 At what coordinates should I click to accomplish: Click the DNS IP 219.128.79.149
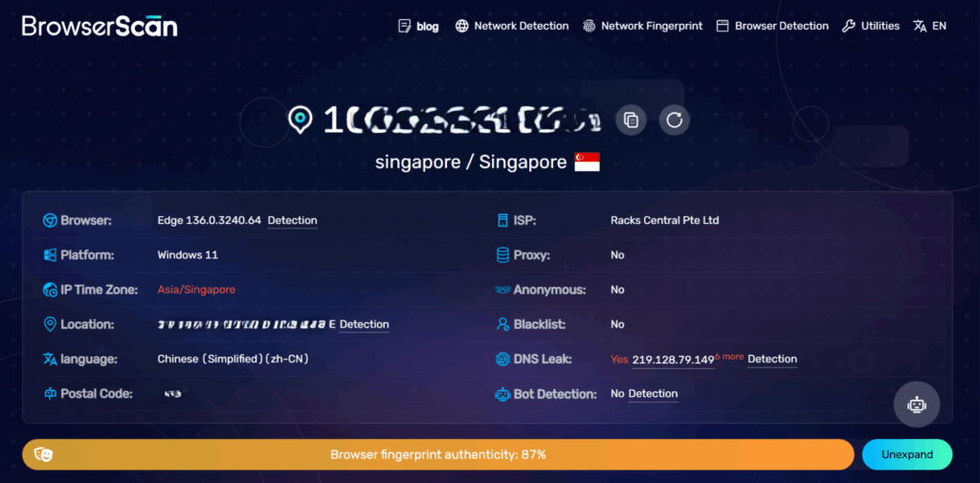[673, 360]
